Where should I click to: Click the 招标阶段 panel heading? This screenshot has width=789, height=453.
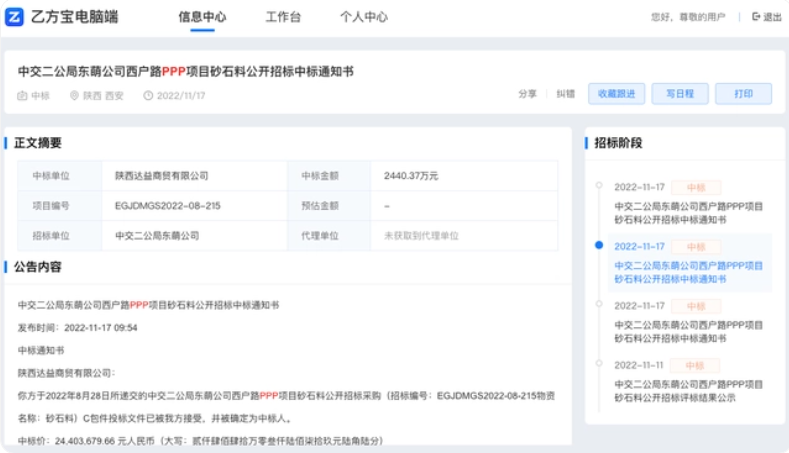point(618,143)
